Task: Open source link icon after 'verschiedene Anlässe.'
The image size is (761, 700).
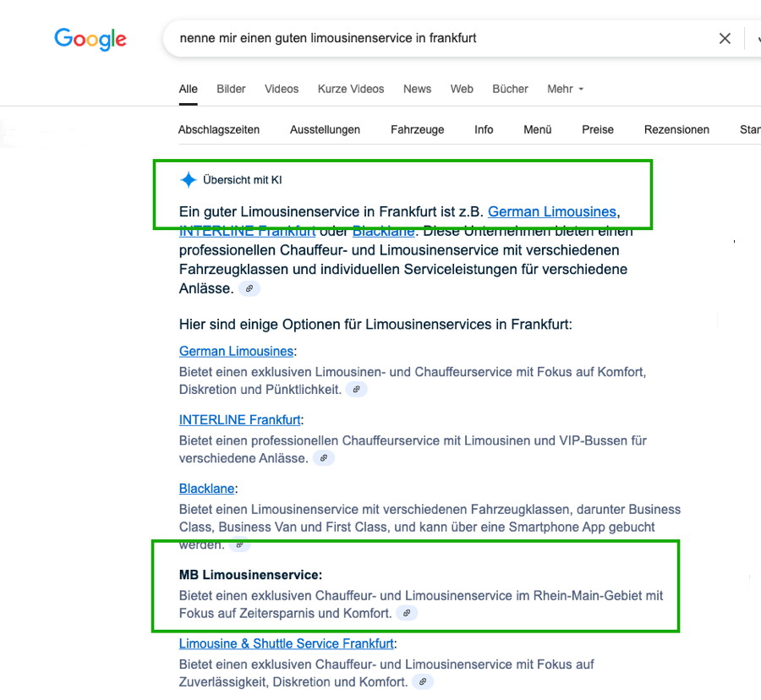Action: [x=324, y=458]
